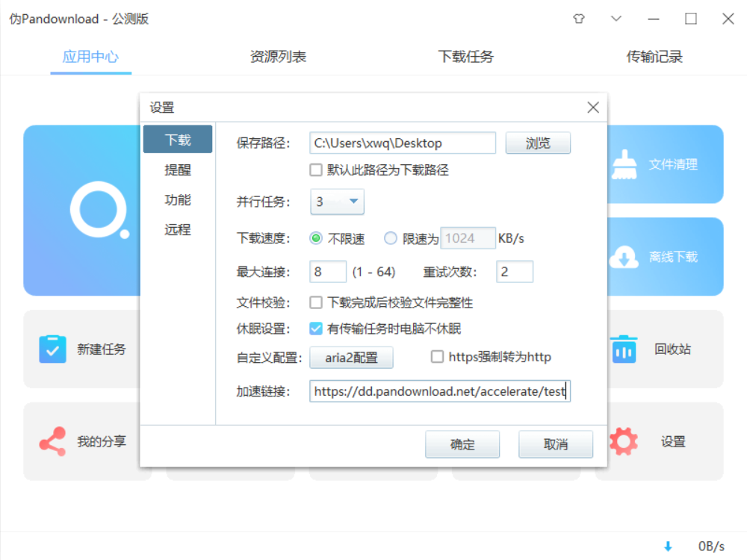The height and width of the screenshot is (560, 747).
Task: Toggle the https force to http checkbox
Action: [x=437, y=357]
